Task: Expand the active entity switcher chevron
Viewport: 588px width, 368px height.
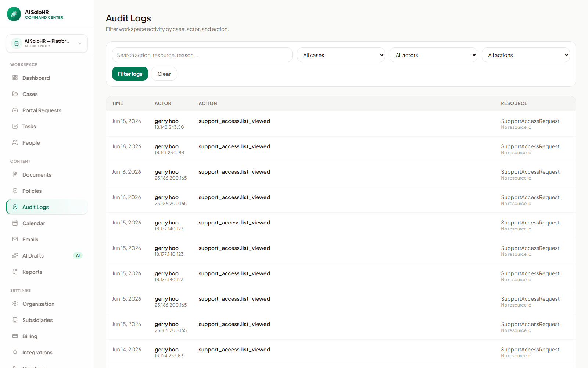Action: pos(80,43)
